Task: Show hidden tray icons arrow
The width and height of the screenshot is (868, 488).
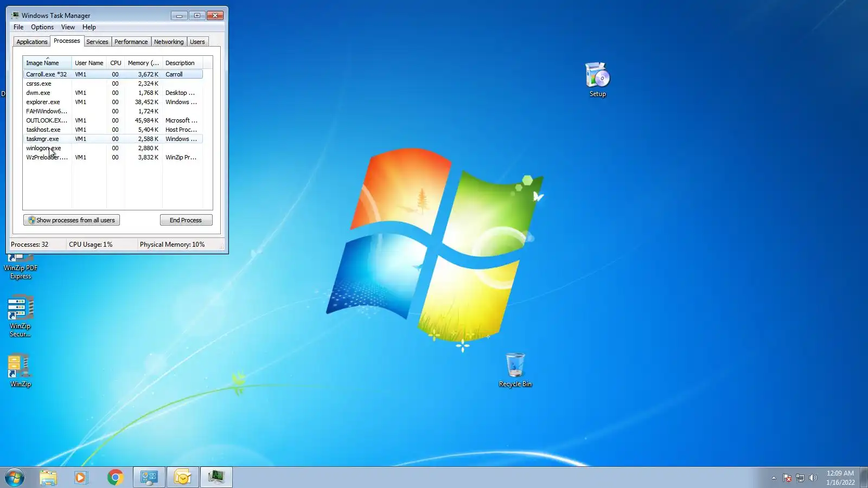Action: click(x=774, y=478)
